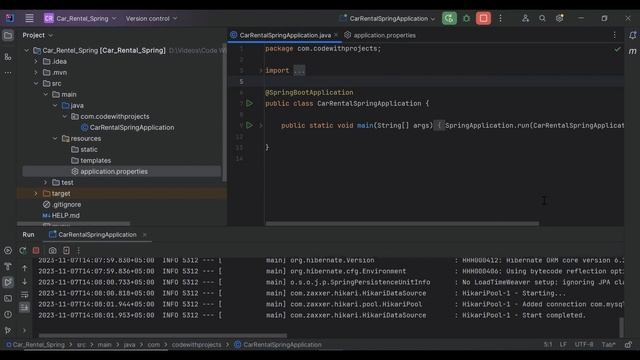Collapse the src folder
This screenshot has height=360, width=640.
[x=36, y=84]
